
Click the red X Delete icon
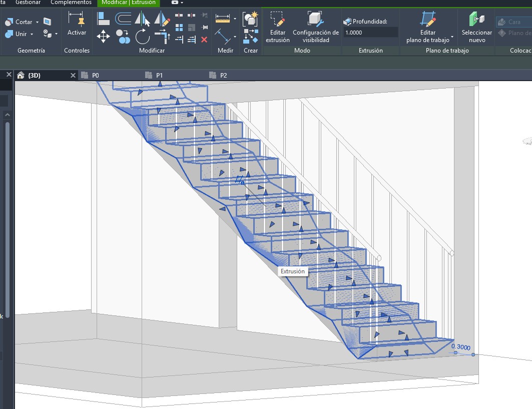pos(204,40)
